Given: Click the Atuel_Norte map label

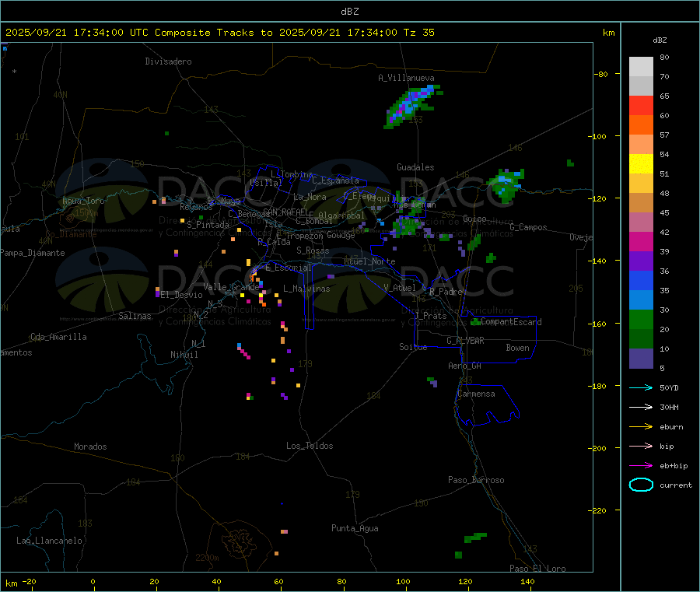Looking at the screenshot, I should point(369,261).
